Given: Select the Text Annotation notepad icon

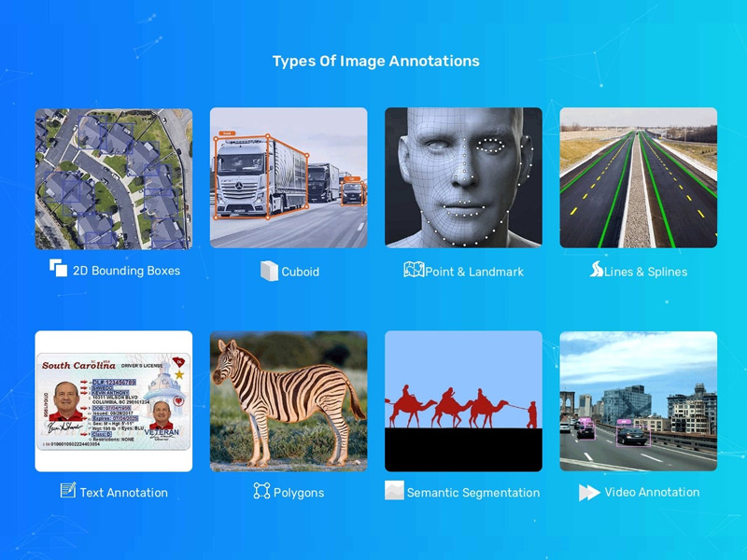Looking at the screenshot, I should click(x=68, y=490).
